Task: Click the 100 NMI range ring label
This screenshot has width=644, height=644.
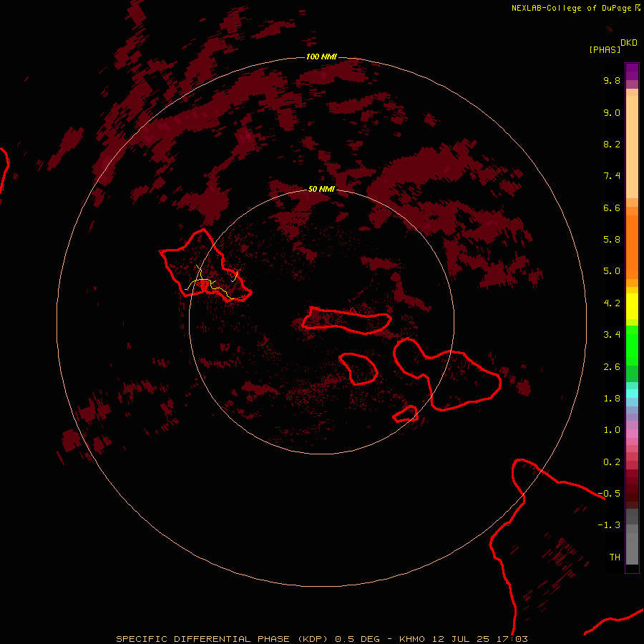Action: (x=321, y=57)
